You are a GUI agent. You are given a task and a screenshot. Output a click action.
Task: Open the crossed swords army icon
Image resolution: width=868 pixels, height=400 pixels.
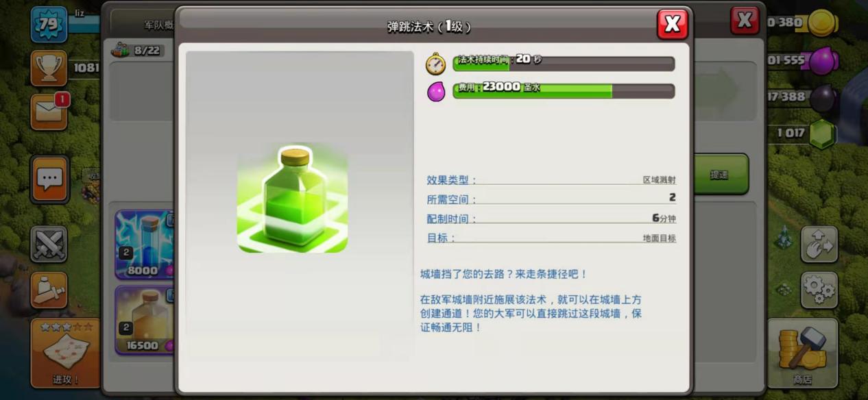49,245
